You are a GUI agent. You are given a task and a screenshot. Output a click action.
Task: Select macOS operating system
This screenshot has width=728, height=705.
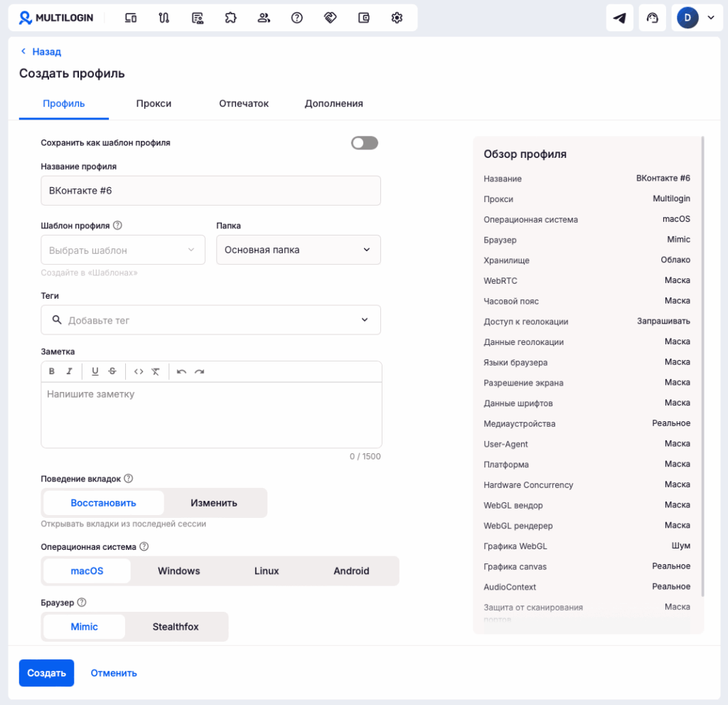pyautogui.click(x=87, y=571)
